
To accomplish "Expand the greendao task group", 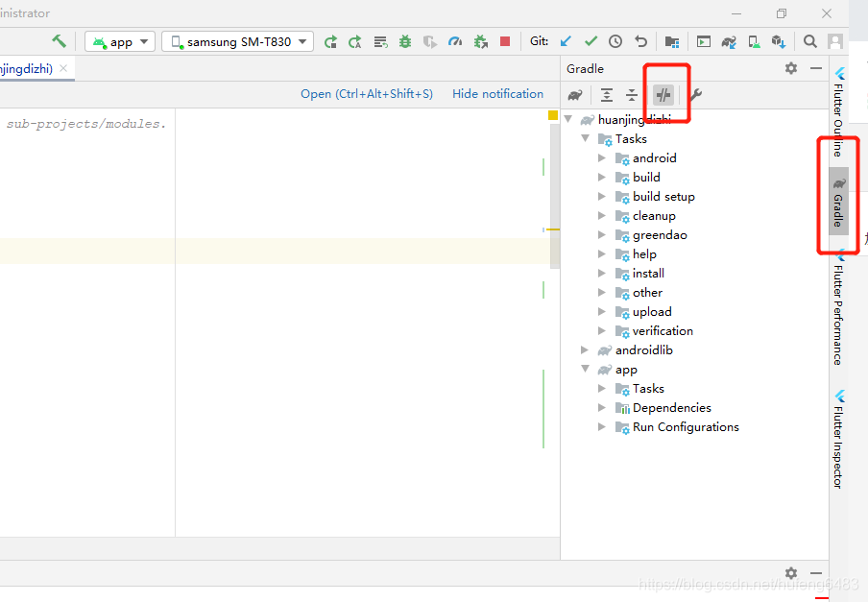I will tap(602, 234).
